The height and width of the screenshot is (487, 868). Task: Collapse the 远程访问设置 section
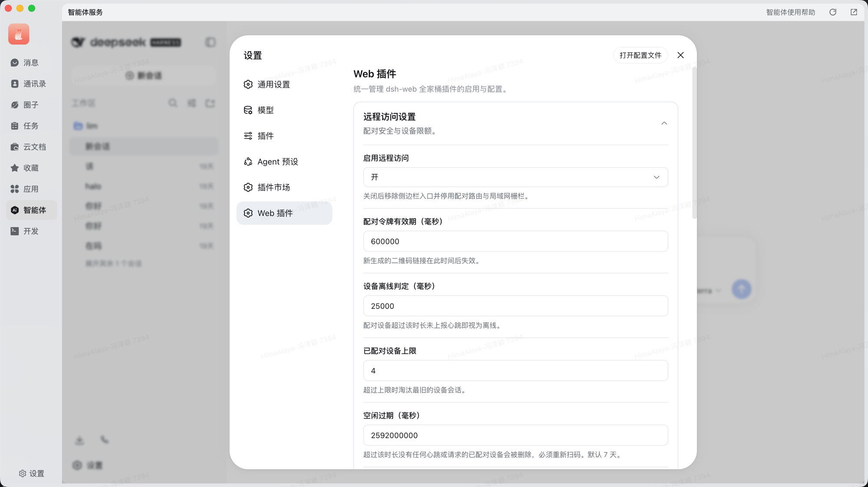click(664, 123)
